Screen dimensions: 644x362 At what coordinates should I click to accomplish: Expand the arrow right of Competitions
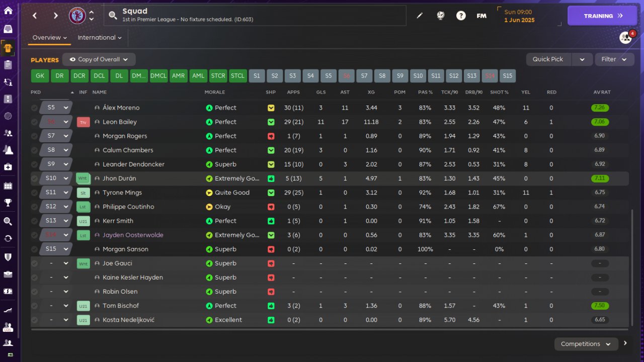click(625, 343)
